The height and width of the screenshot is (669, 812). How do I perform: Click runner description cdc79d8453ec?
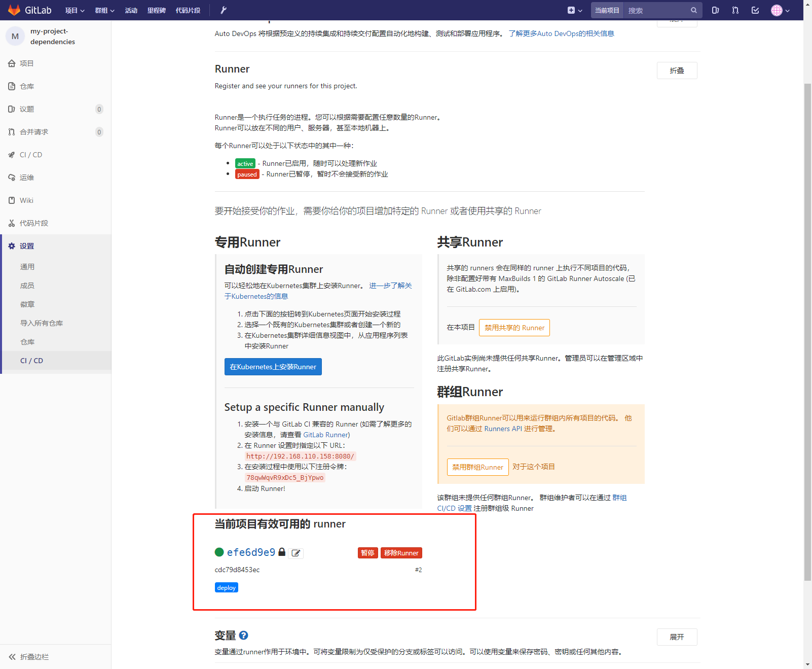237,570
